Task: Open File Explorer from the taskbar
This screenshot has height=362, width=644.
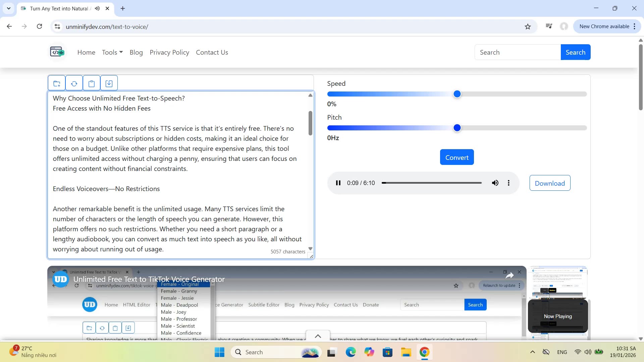Action: click(x=406, y=352)
